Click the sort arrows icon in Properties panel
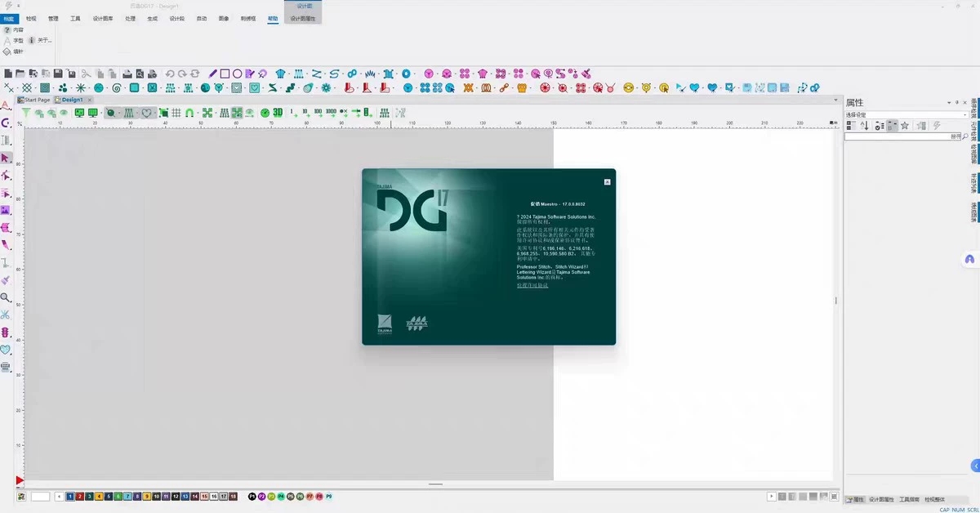Screen dimensions: 980x513 [x=865, y=126]
